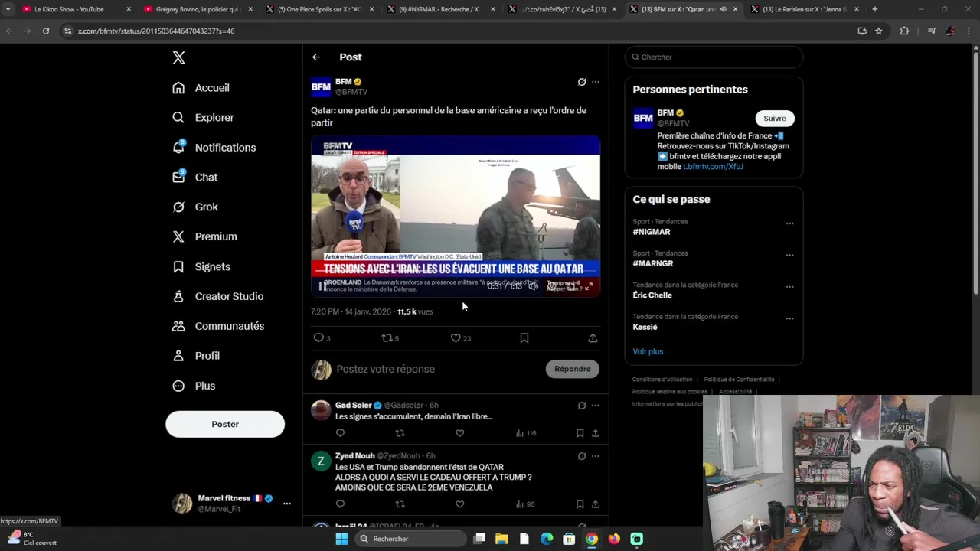
Task: Repost Zyed Nouh's comment
Action: coord(400,504)
